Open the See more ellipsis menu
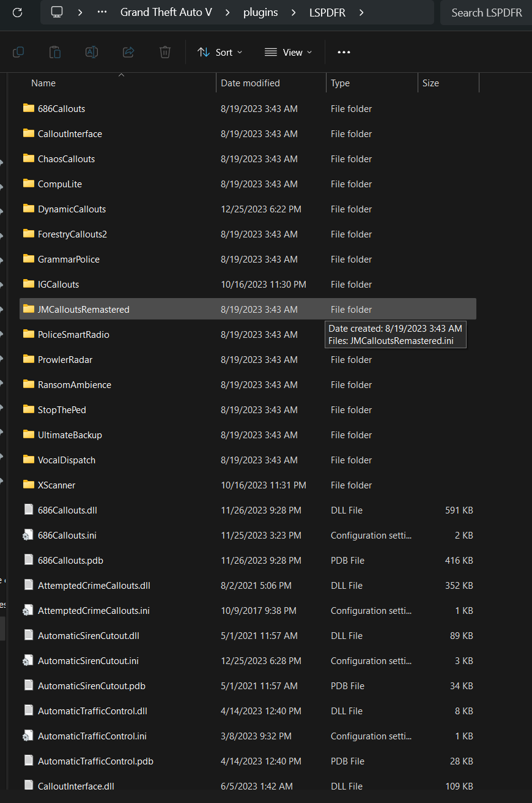Screen dimensions: 532x803 344,52
